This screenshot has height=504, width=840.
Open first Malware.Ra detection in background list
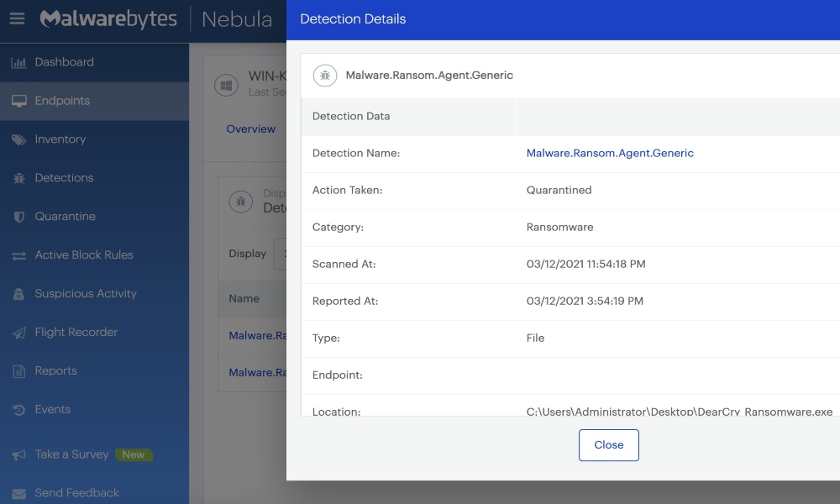[258, 336]
